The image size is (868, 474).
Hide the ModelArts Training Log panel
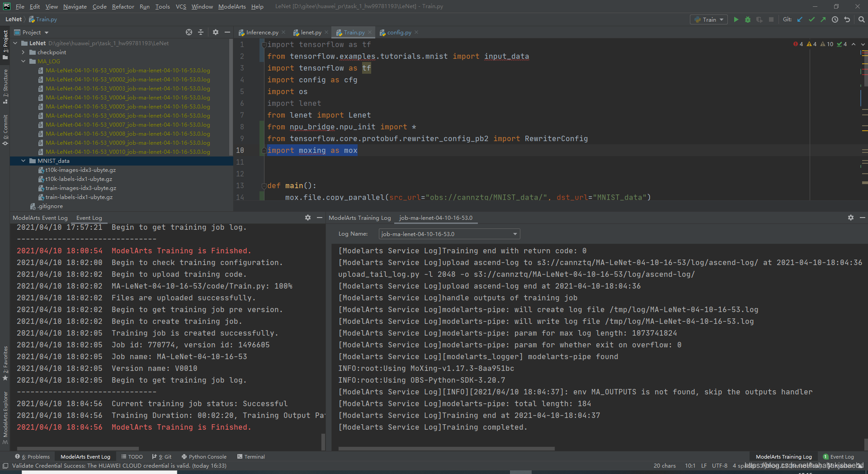[862, 218]
